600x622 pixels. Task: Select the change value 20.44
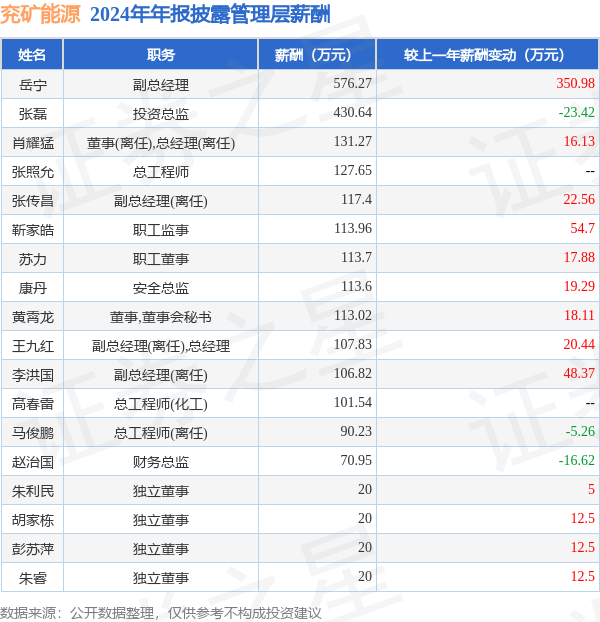(579, 344)
